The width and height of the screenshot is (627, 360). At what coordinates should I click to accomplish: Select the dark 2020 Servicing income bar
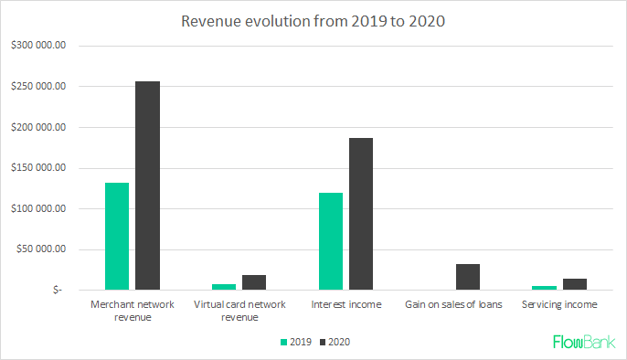click(x=575, y=284)
